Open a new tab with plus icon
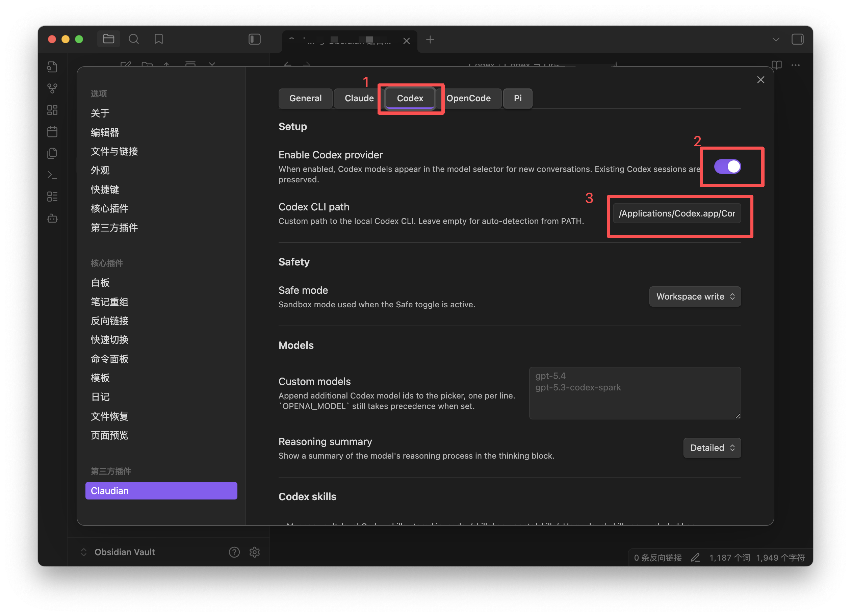This screenshot has height=616, width=851. point(430,40)
